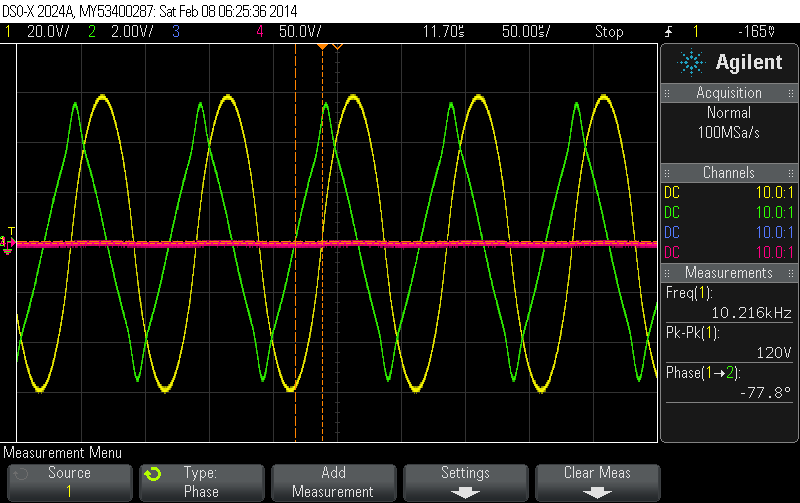The width and height of the screenshot is (800, 503).
Task: Click the -165 trigger level value
Action: pyautogui.click(x=757, y=32)
